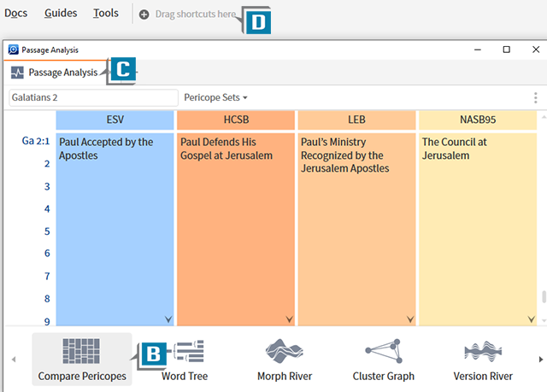Screen dimensions: 547x392
Task: Switch to the Word Tree view
Action: tap(185, 351)
